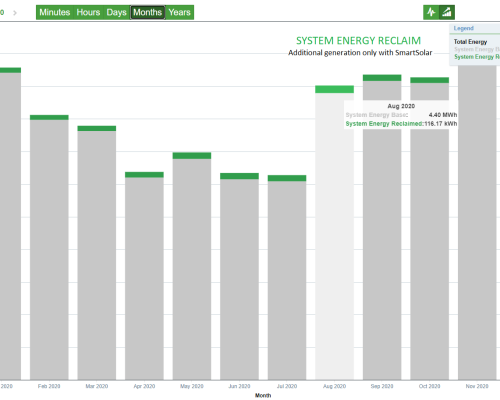
Task: Click the 'Oct 2020' axis label
Action: (x=429, y=386)
